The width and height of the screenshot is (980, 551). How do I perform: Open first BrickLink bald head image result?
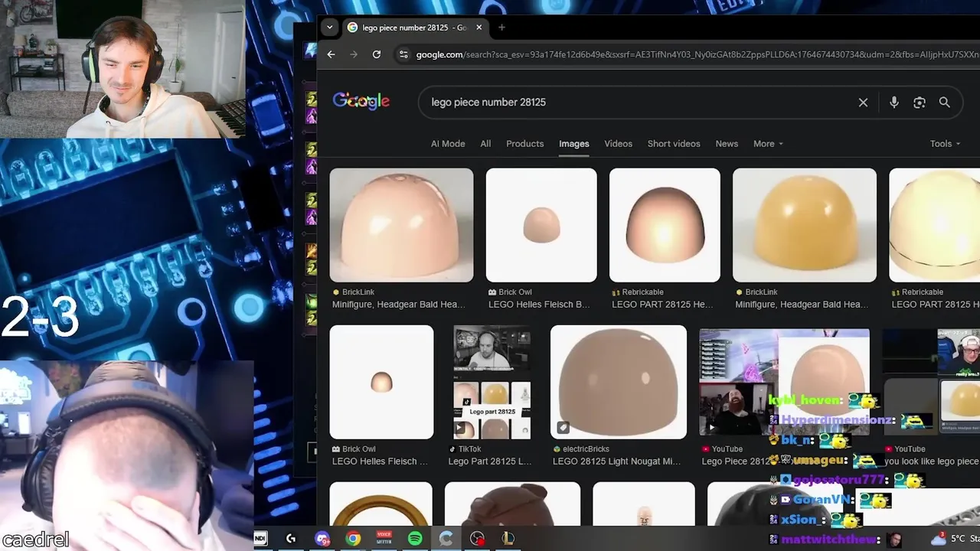(x=401, y=225)
